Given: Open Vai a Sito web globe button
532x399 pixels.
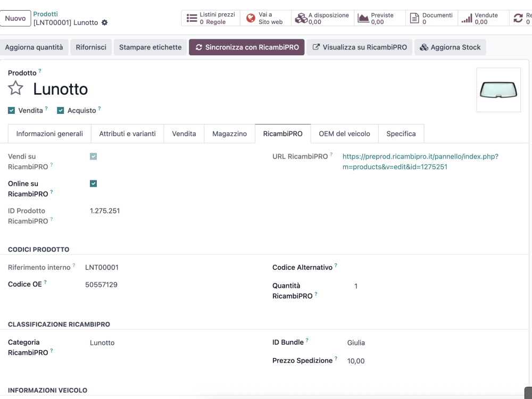Looking at the screenshot, I should click(265, 18).
